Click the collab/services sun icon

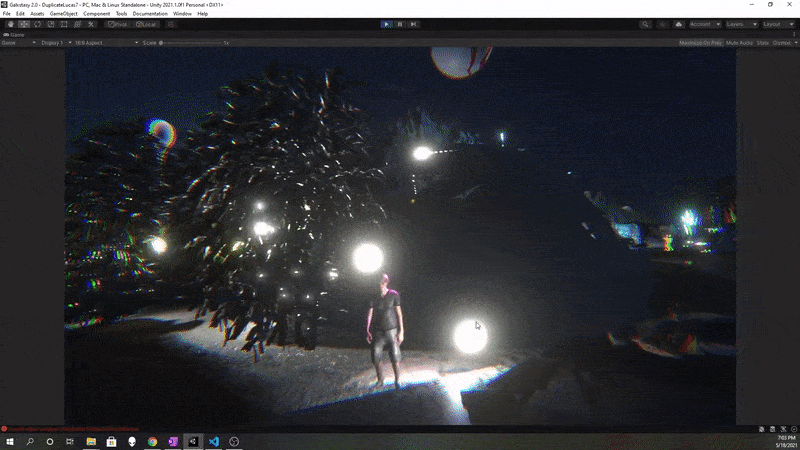[663, 24]
